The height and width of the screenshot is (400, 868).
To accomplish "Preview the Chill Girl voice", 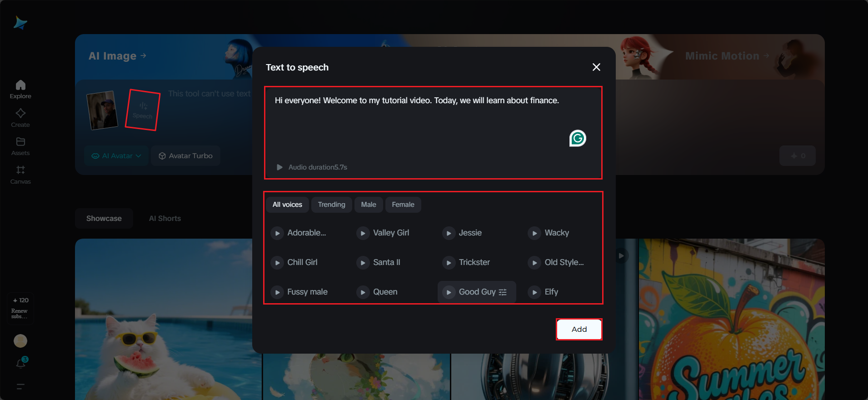I will 277,263.
